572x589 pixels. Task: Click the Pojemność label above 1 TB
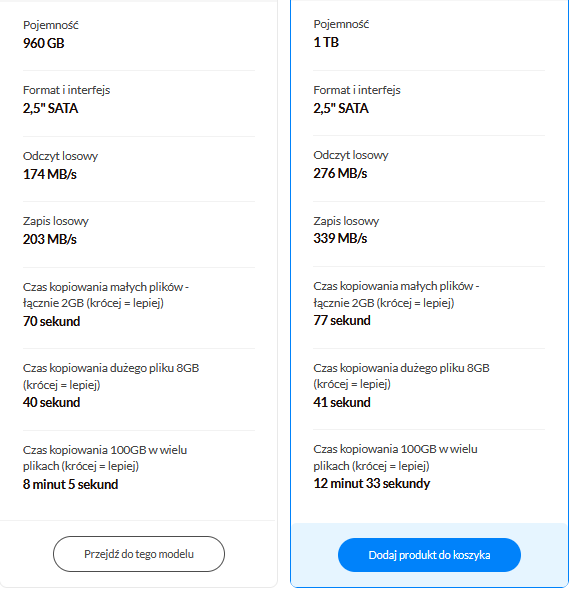click(341, 24)
